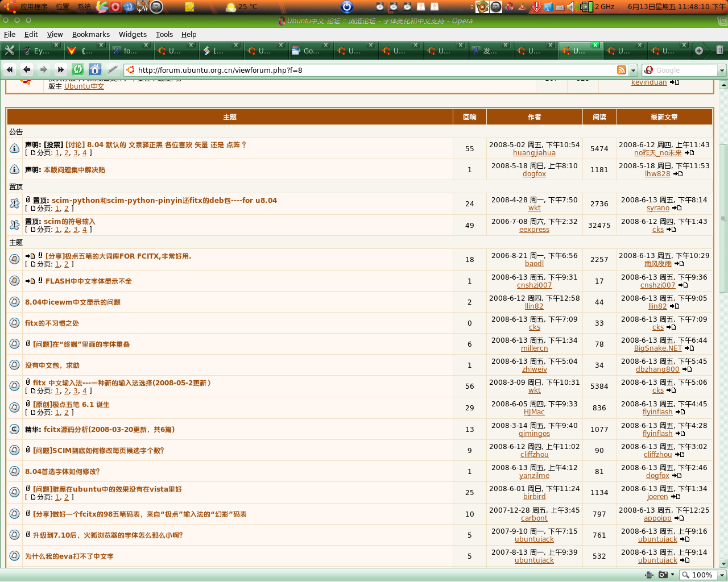Open the Opera panels wrench icon

(10, 51)
